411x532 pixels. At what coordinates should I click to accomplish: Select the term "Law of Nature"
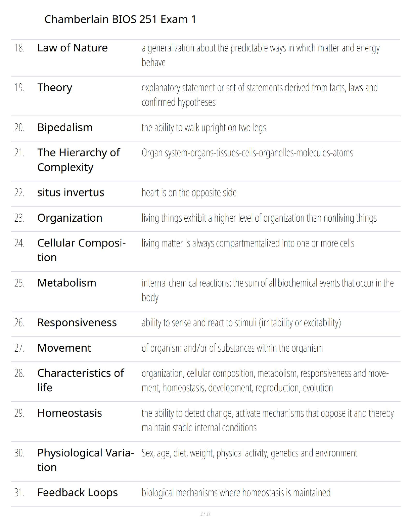[72, 48]
